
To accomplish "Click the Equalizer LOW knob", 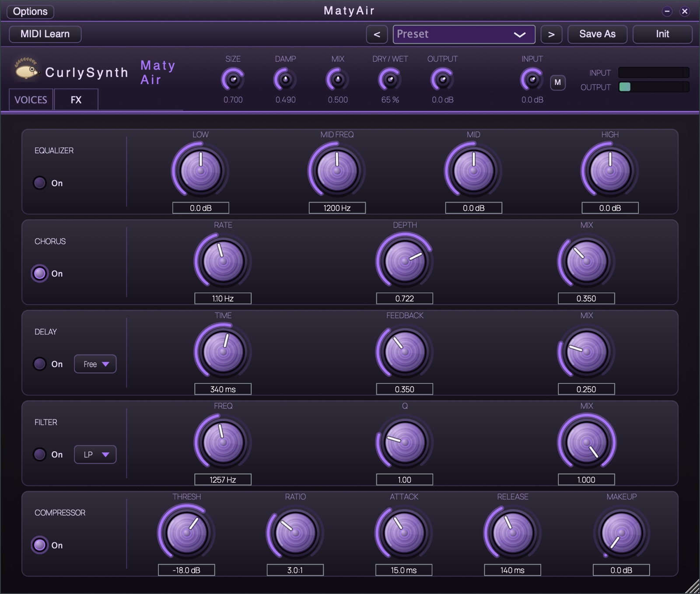I will click(201, 171).
